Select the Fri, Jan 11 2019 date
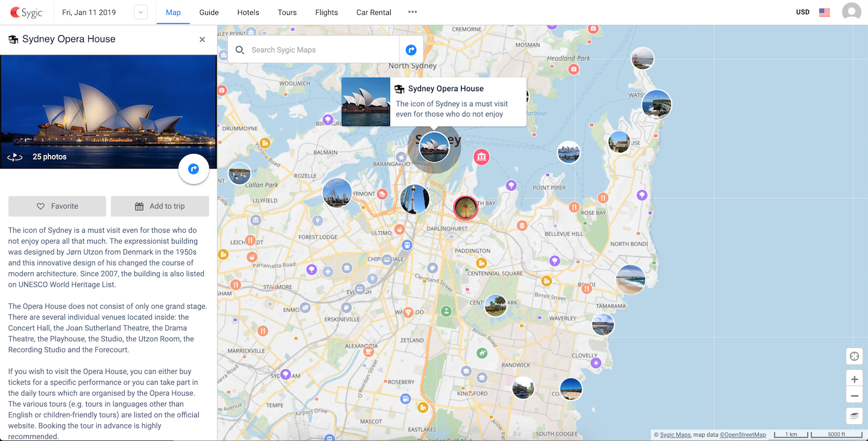This screenshot has height=441, width=868. point(89,12)
